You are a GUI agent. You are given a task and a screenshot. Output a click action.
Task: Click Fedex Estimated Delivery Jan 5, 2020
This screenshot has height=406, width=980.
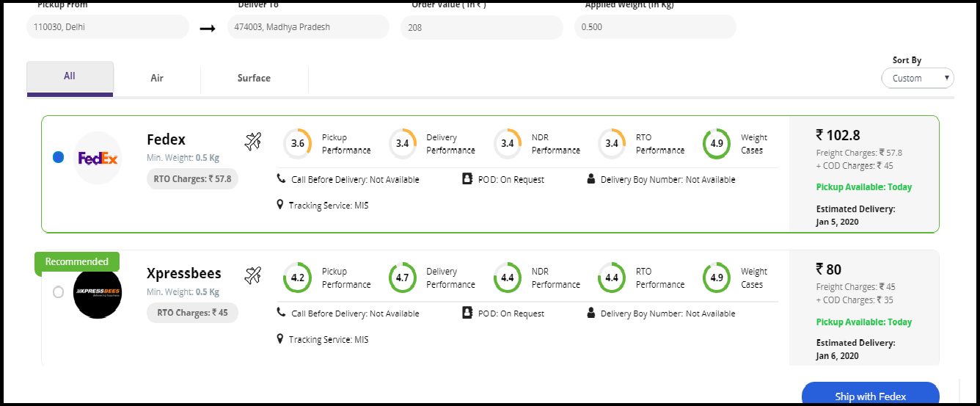click(x=855, y=215)
